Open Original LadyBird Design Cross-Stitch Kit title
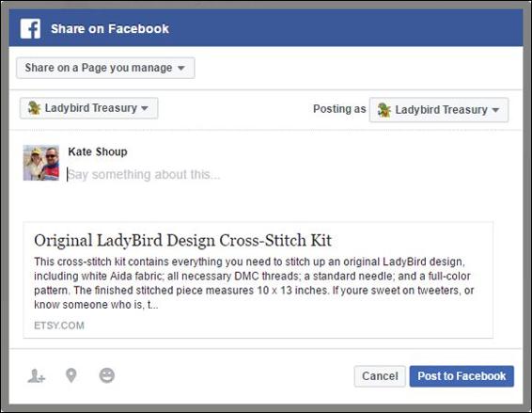The image size is (532, 413). (x=182, y=241)
